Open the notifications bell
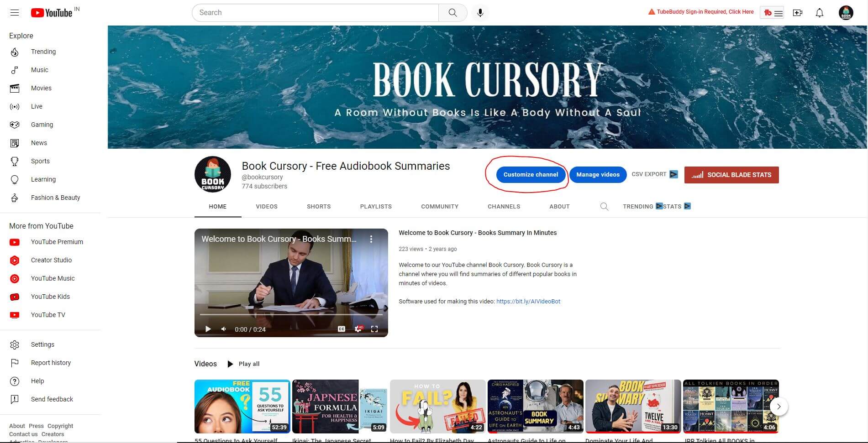 (x=820, y=13)
